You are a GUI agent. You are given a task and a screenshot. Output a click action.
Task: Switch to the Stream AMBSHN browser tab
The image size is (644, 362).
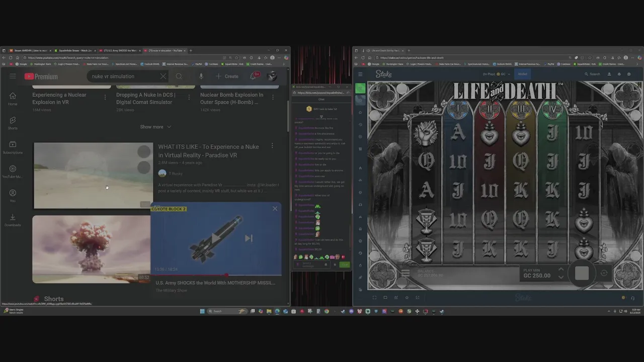pyautogui.click(x=30, y=50)
